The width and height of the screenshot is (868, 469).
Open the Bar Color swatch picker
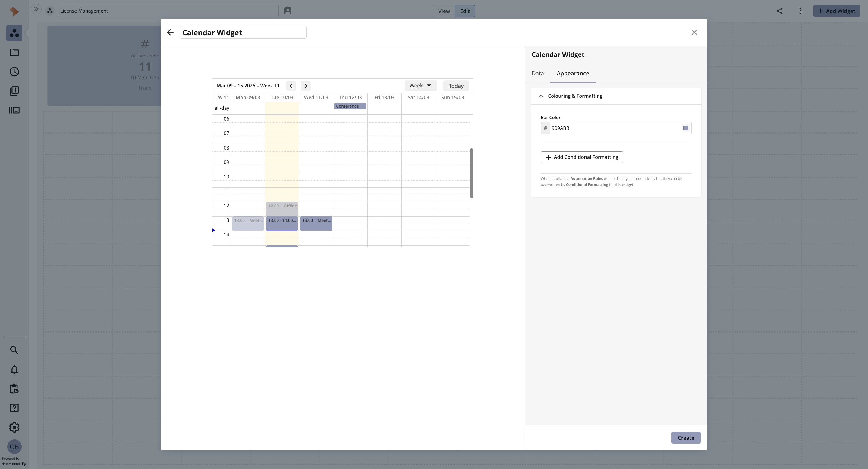click(685, 128)
